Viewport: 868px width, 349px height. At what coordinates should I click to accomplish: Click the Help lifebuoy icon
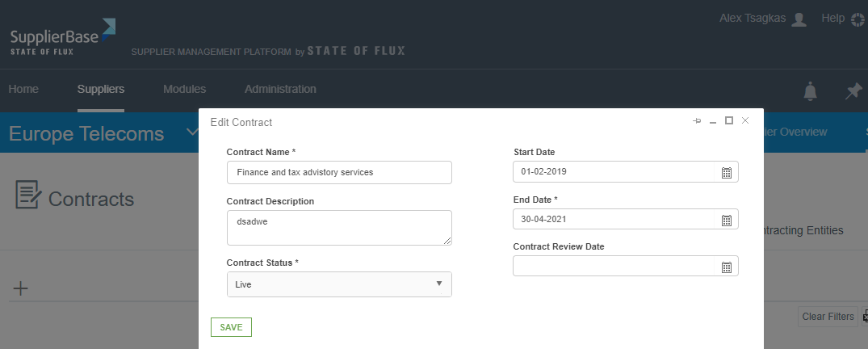pyautogui.click(x=858, y=19)
